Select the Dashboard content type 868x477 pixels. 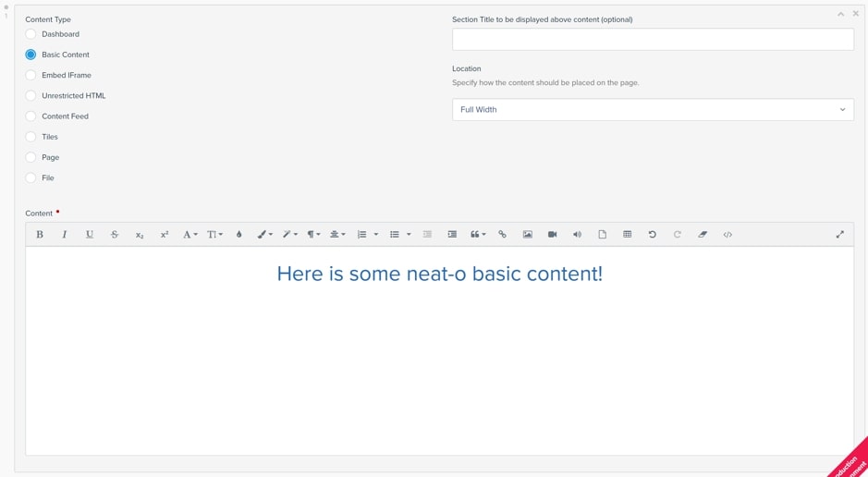(31, 34)
